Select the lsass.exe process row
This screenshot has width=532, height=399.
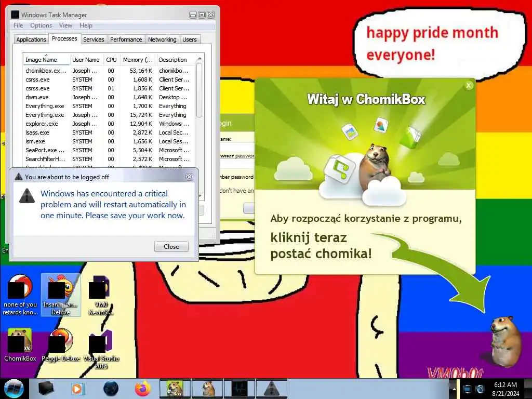(109, 132)
